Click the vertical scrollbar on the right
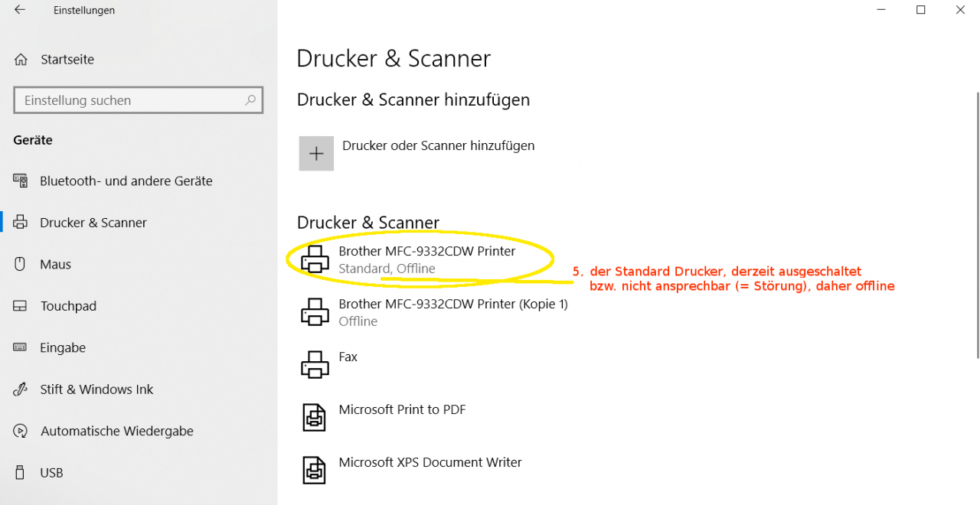The height and width of the screenshot is (505, 980). tap(977, 225)
